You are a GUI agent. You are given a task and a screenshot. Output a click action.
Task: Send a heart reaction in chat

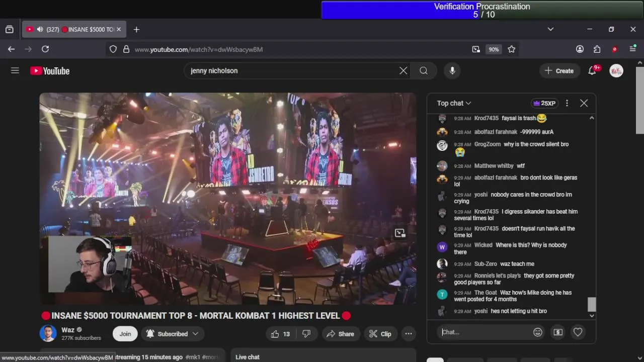[x=578, y=332]
